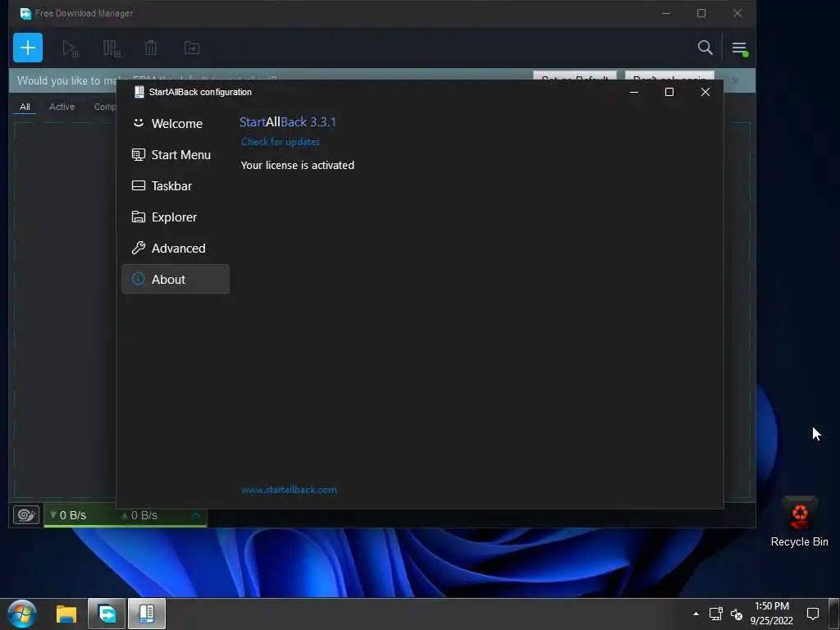Click the move-to-folder icon in FDM toolbar
This screenshot has height=630, width=840.
click(192, 48)
